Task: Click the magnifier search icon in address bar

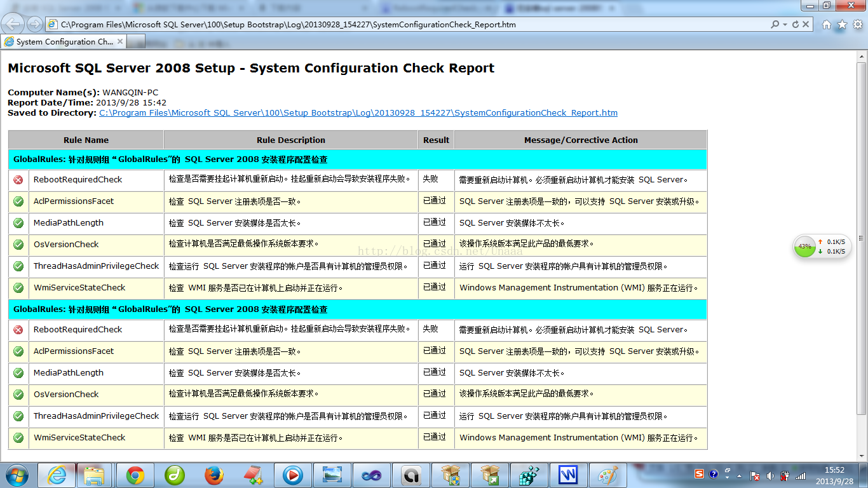Action: coord(775,25)
